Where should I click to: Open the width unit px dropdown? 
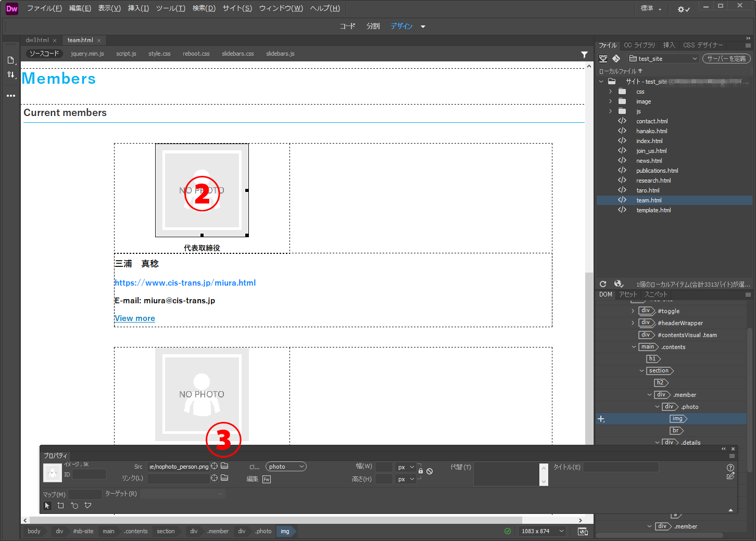pos(406,467)
